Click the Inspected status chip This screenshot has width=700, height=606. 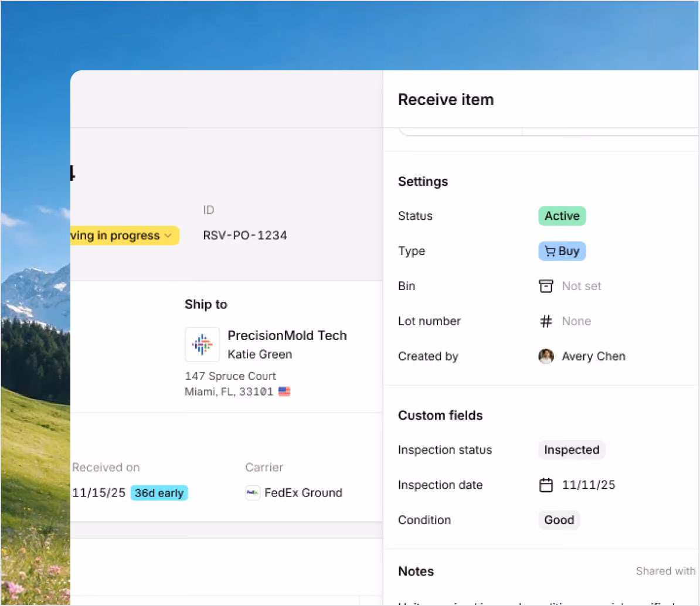pos(572,450)
